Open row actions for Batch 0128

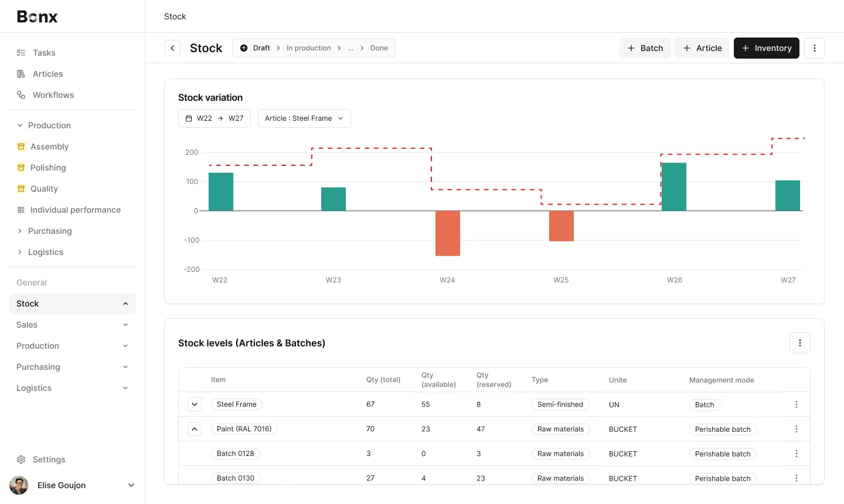pyautogui.click(x=797, y=454)
